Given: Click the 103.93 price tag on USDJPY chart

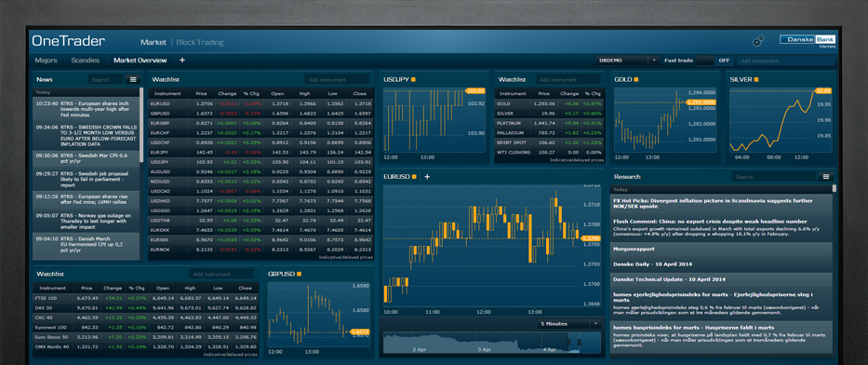Looking at the screenshot, I should [475, 91].
